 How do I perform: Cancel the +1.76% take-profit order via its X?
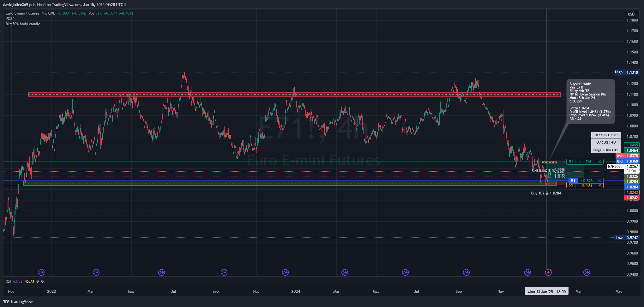599,162
